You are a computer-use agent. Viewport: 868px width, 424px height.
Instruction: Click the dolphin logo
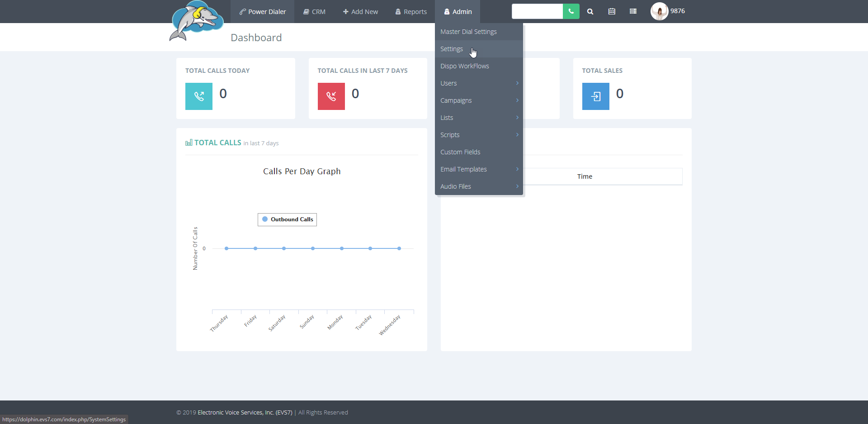click(197, 21)
